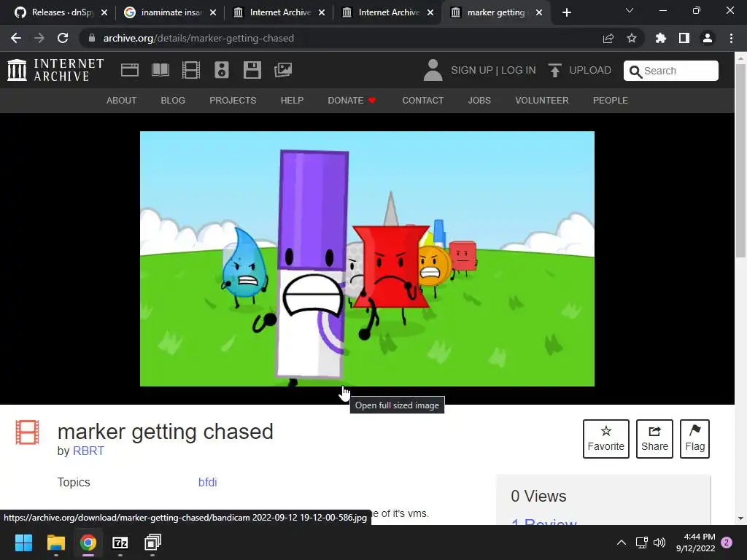Screen dimensions: 747x560
Task: Open the Audio speaker icon
Action: 222,70
